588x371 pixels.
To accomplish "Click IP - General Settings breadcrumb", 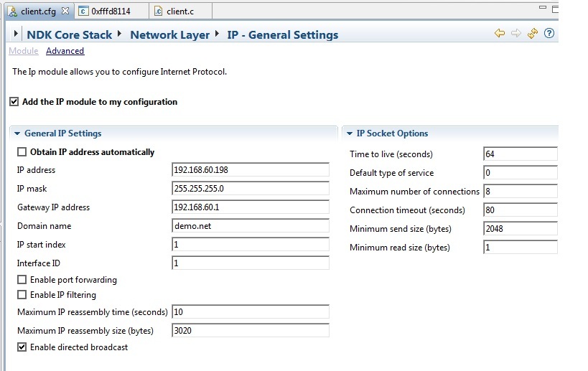I will pos(283,35).
